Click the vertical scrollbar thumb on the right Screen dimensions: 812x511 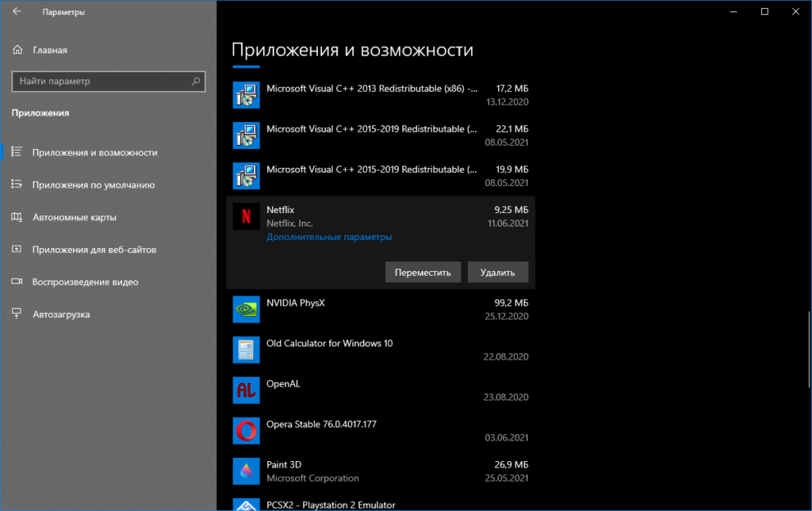809,349
